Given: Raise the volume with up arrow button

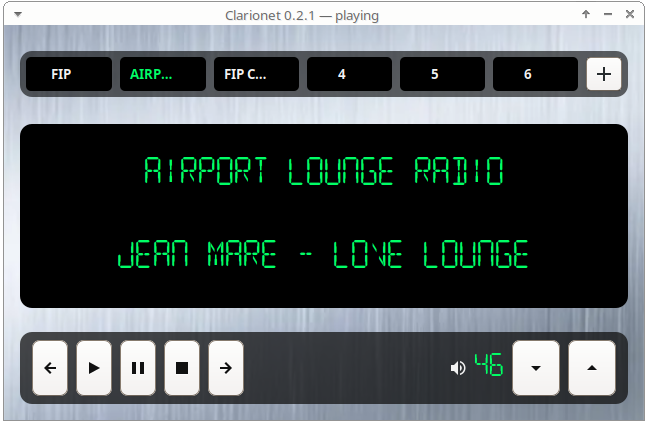Looking at the screenshot, I should coord(592,368).
